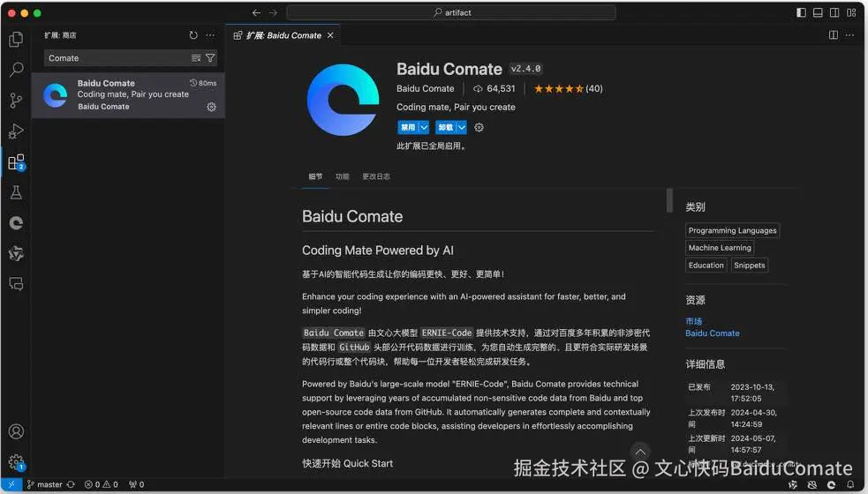Open the extension manage gear on details page
The height and width of the screenshot is (494, 868).
pyautogui.click(x=479, y=128)
